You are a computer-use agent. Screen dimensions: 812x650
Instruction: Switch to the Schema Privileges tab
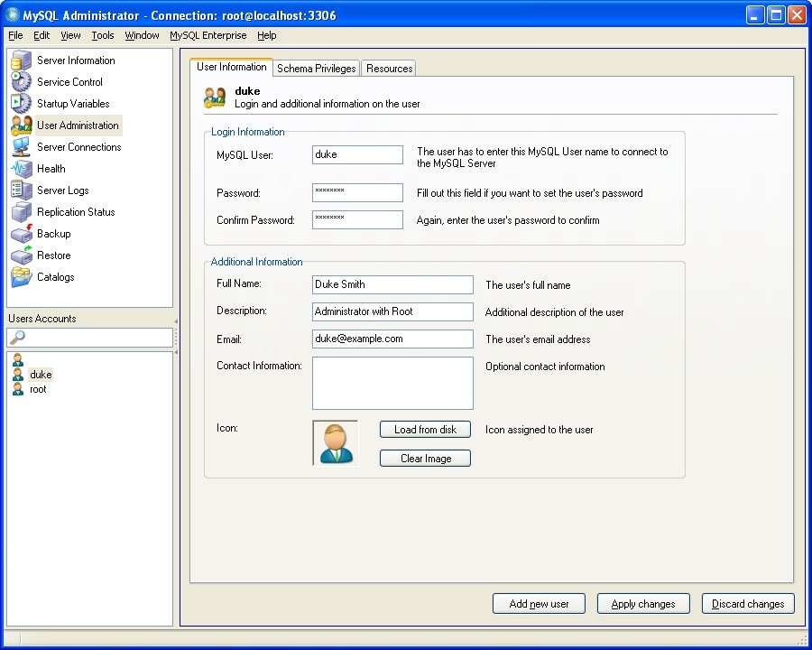[316, 68]
